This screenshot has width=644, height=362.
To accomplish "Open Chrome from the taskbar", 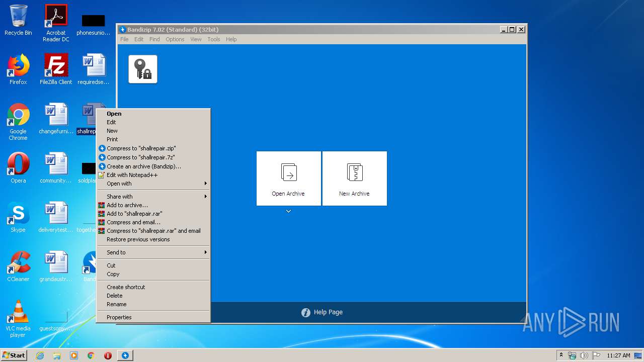I will 91,355.
